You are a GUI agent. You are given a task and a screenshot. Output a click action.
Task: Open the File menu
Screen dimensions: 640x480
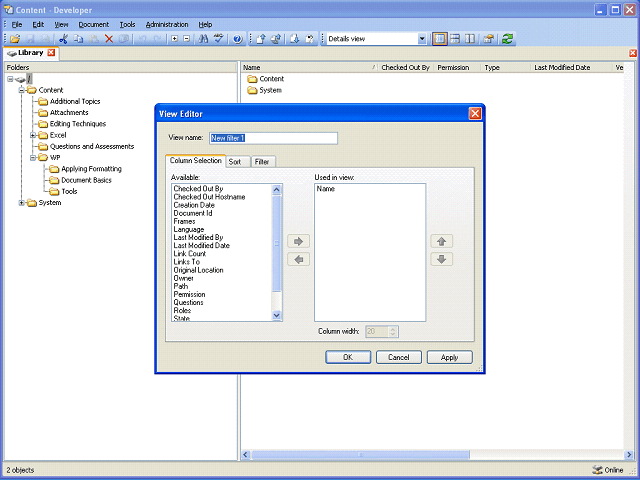pyautogui.click(x=17, y=24)
